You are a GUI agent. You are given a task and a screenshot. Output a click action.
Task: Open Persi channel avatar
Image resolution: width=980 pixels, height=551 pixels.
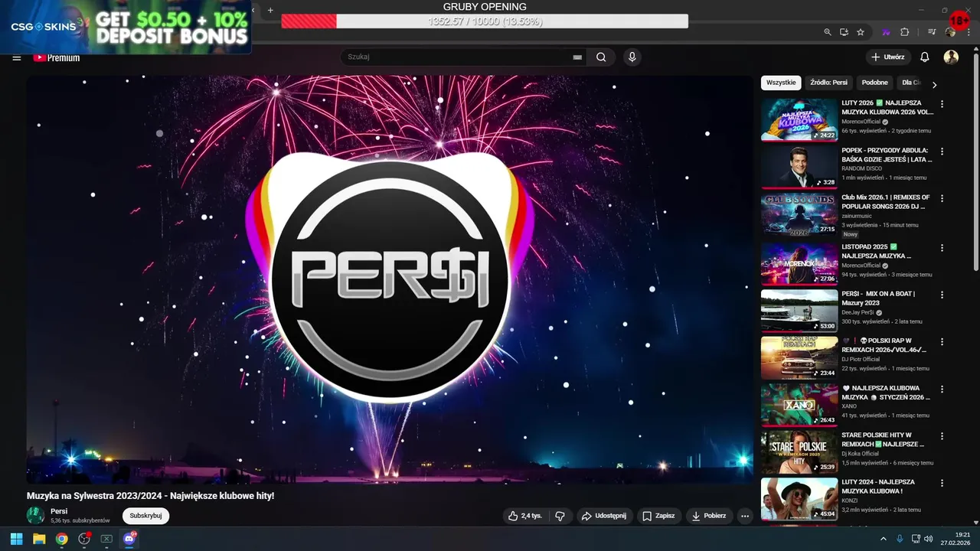coord(35,516)
